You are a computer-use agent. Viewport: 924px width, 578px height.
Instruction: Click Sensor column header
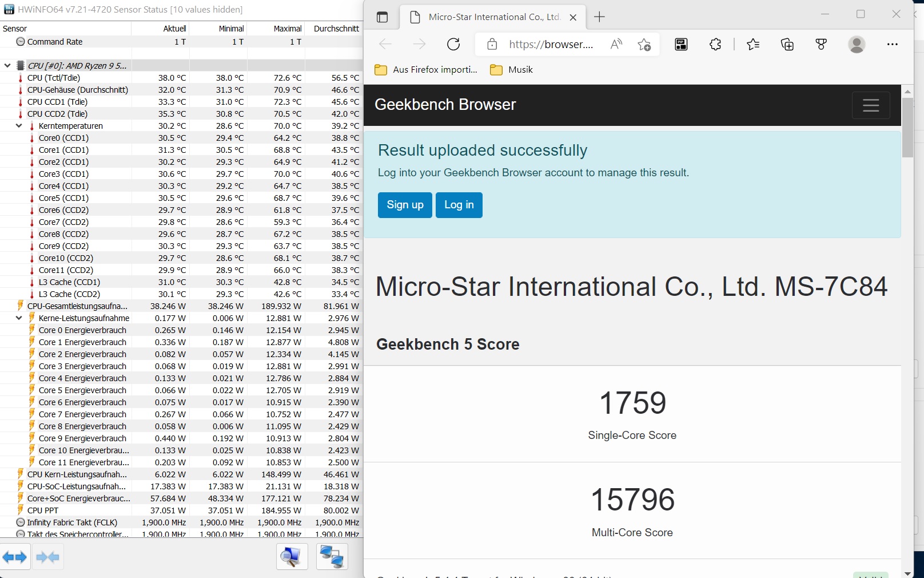click(x=66, y=29)
